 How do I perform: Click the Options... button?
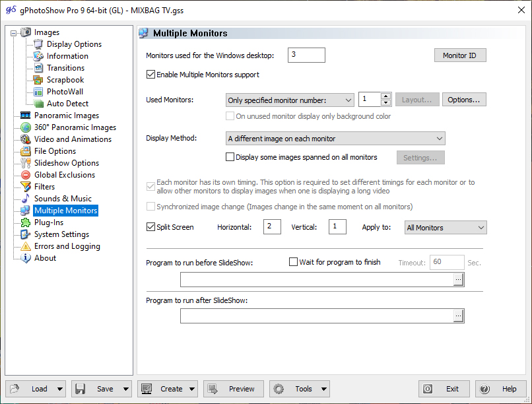464,100
